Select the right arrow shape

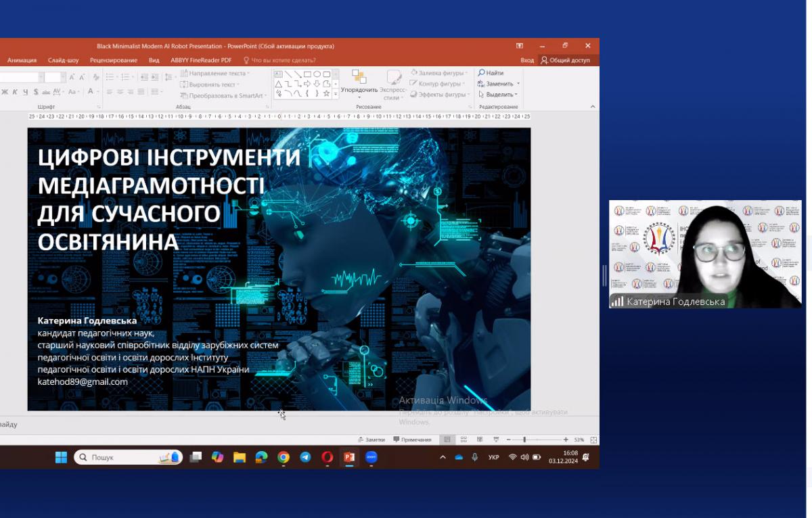pos(307,84)
